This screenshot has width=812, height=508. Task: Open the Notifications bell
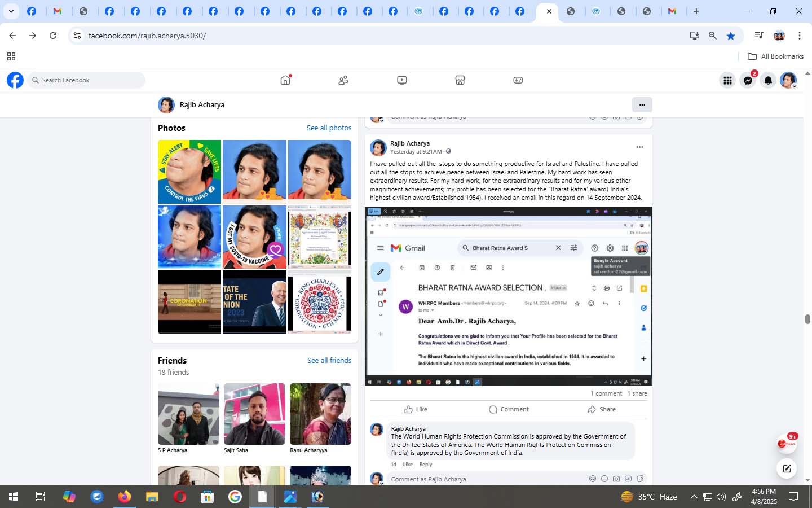coord(768,80)
